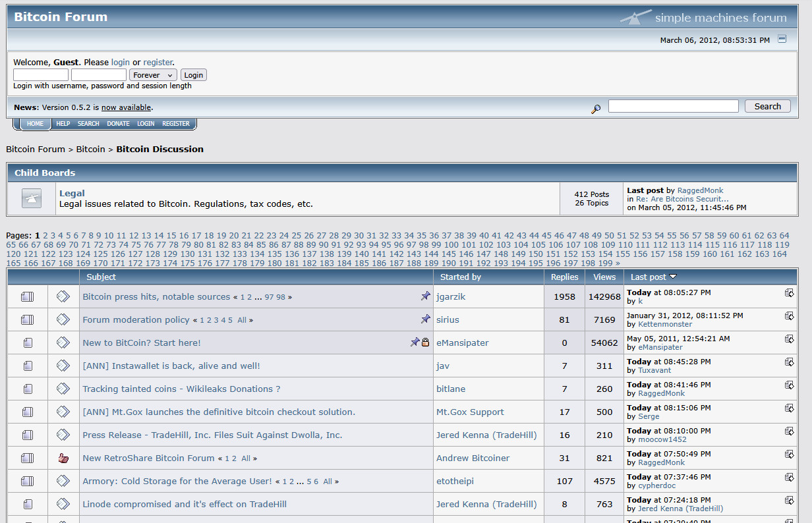This screenshot has height=523, width=812.
Task: Click the topic page icon beside Armory Cold Storage
Action: 27,481
